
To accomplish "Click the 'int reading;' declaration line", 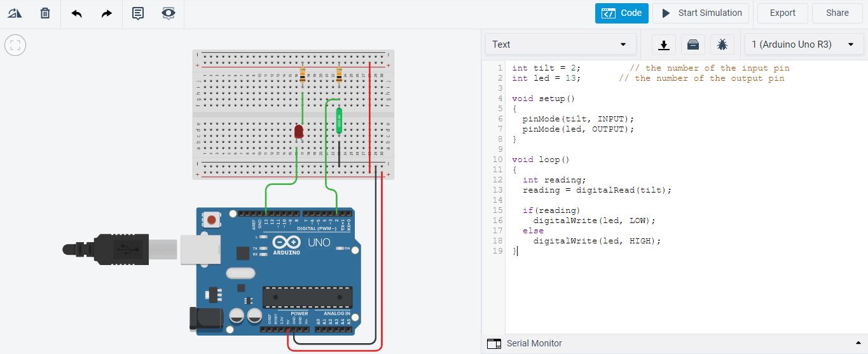I will (555, 180).
